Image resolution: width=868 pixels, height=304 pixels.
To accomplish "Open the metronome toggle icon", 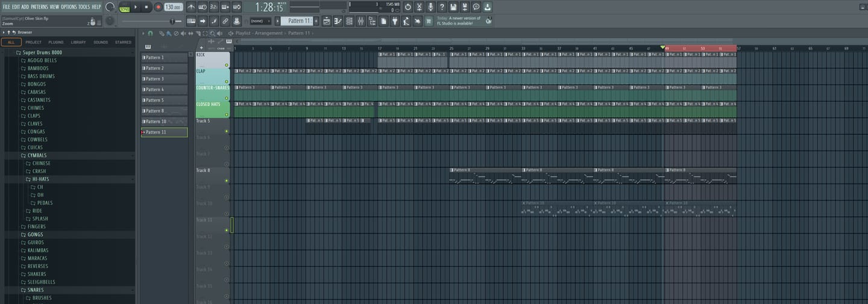I will 191,7.
